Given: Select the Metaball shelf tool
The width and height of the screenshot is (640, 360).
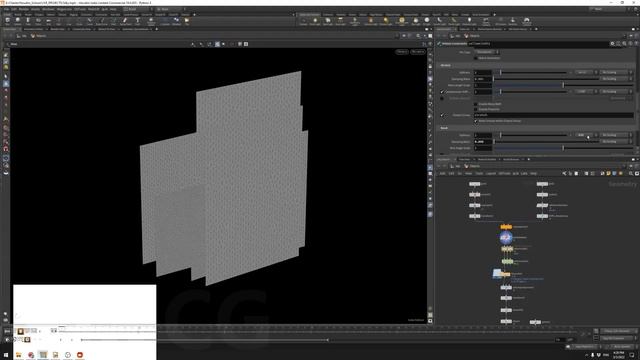Looking at the screenshot, I should click(176, 21).
